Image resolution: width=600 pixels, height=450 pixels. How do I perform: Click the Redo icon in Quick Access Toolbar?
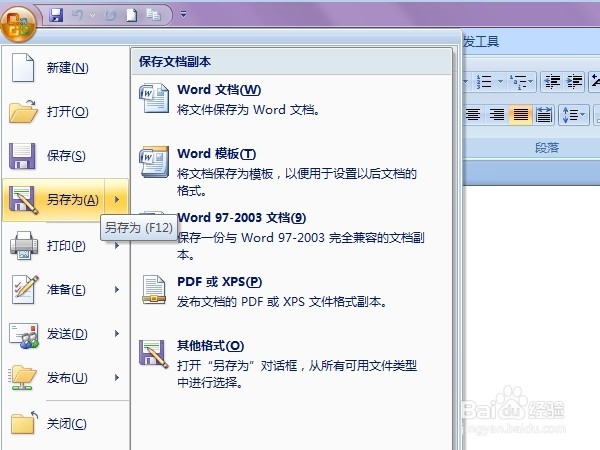111,15
